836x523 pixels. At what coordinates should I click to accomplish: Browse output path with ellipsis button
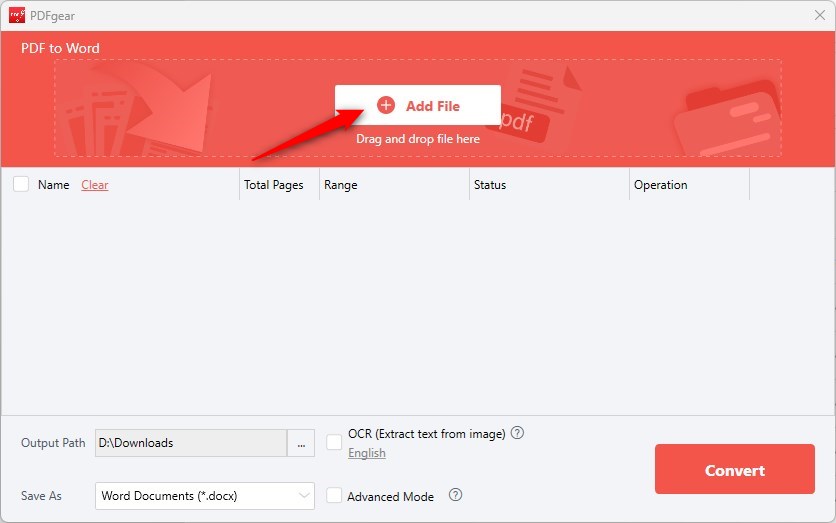click(301, 443)
